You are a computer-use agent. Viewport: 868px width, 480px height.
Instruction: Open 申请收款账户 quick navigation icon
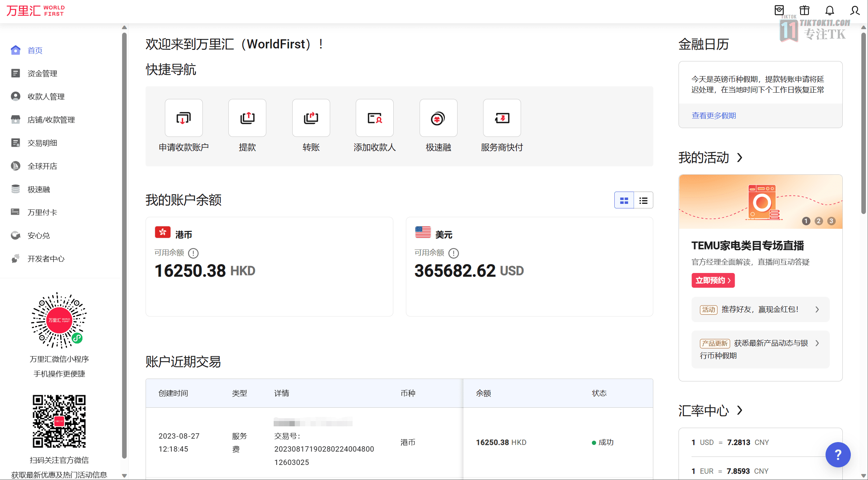[x=184, y=118]
